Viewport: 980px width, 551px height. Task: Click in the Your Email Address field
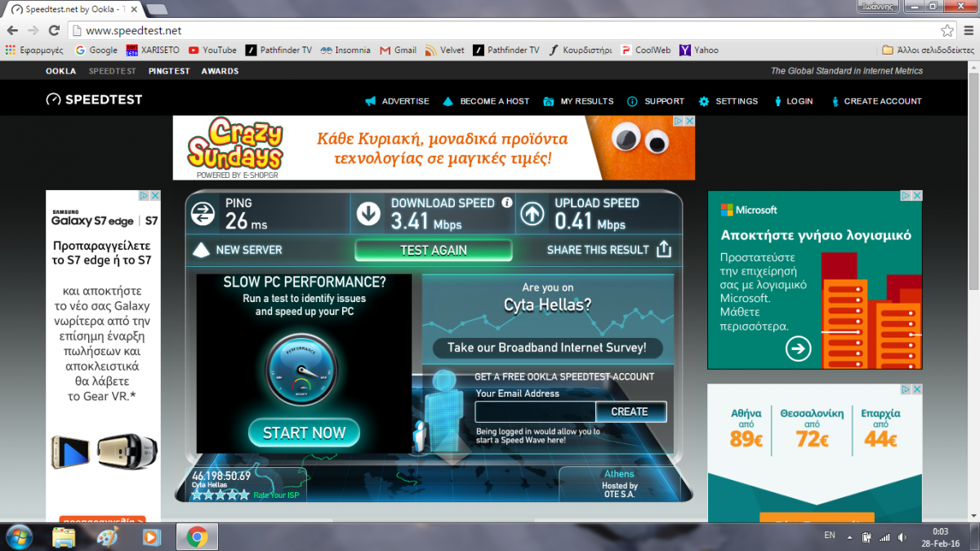point(536,411)
